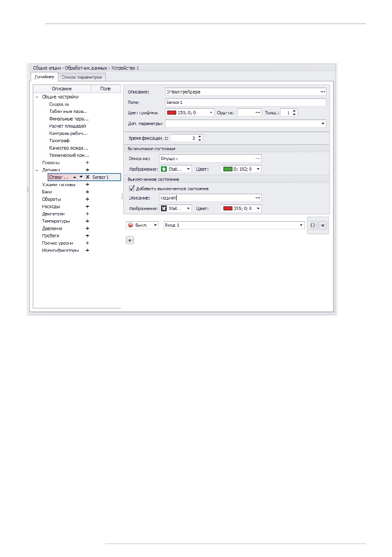This screenshot has height=557, width=392.
Task: Add an item to Обороты
Action: pyautogui.click(x=87, y=199)
